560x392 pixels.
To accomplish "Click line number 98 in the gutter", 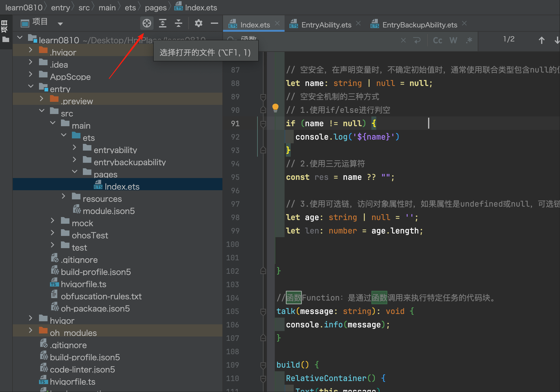I will [235, 217].
